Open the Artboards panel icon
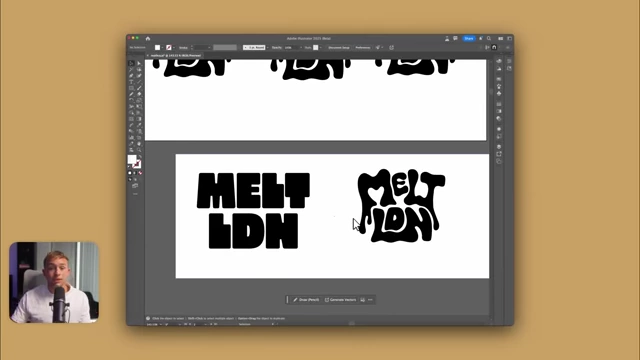Image resolution: width=640 pixels, height=360 pixels. pyautogui.click(x=499, y=161)
